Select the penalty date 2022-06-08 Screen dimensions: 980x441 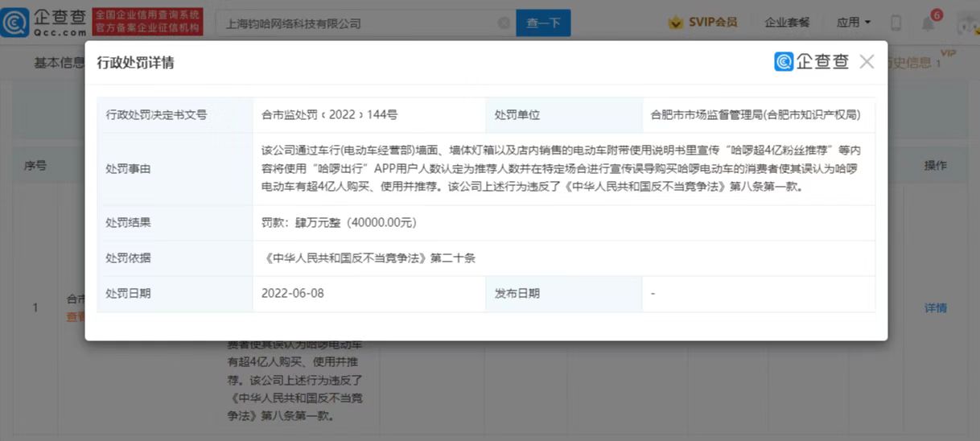point(293,294)
